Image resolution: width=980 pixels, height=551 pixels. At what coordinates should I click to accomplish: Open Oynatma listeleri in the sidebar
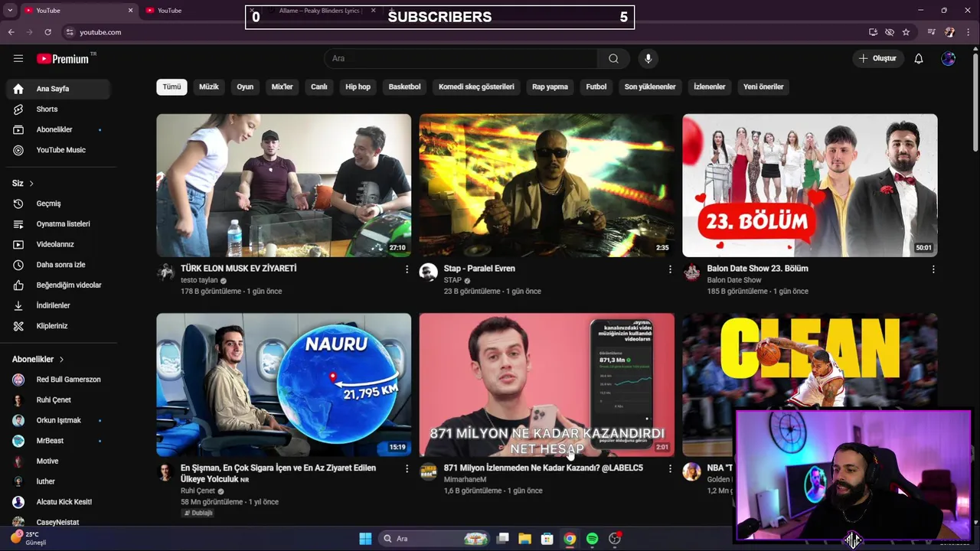58,223
